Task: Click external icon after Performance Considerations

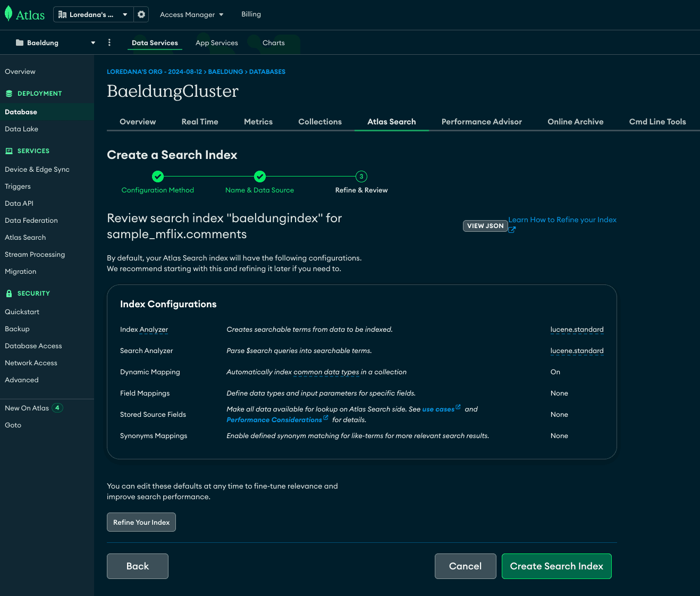Action: point(326,418)
